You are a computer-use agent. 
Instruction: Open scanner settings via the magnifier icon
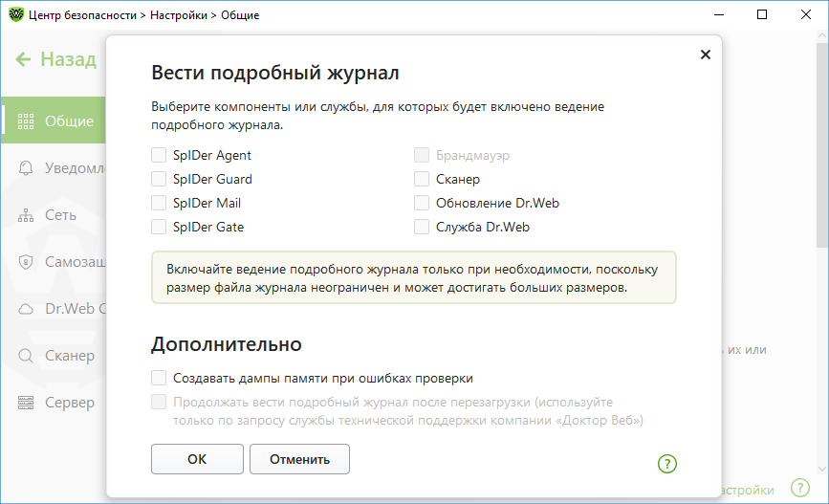click(26, 356)
